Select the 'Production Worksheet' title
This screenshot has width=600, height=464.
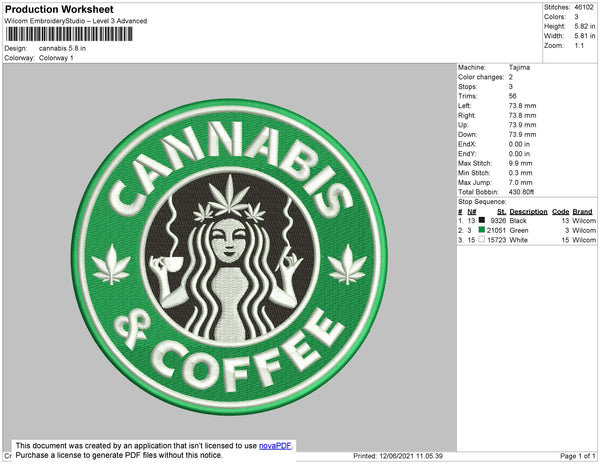[x=59, y=9]
